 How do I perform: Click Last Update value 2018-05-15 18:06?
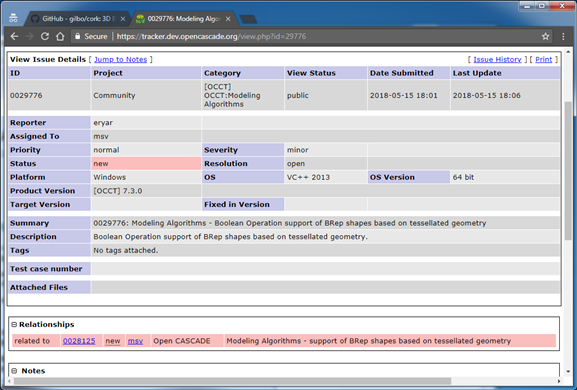486,96
